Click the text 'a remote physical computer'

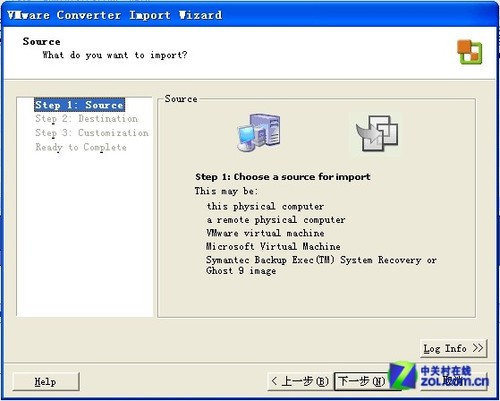[x=276, y=220]
